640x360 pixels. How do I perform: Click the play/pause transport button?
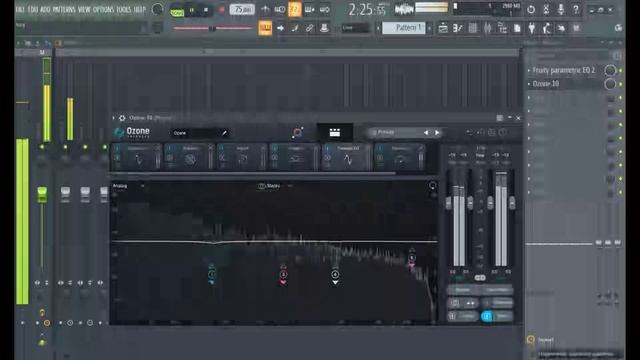192,10
